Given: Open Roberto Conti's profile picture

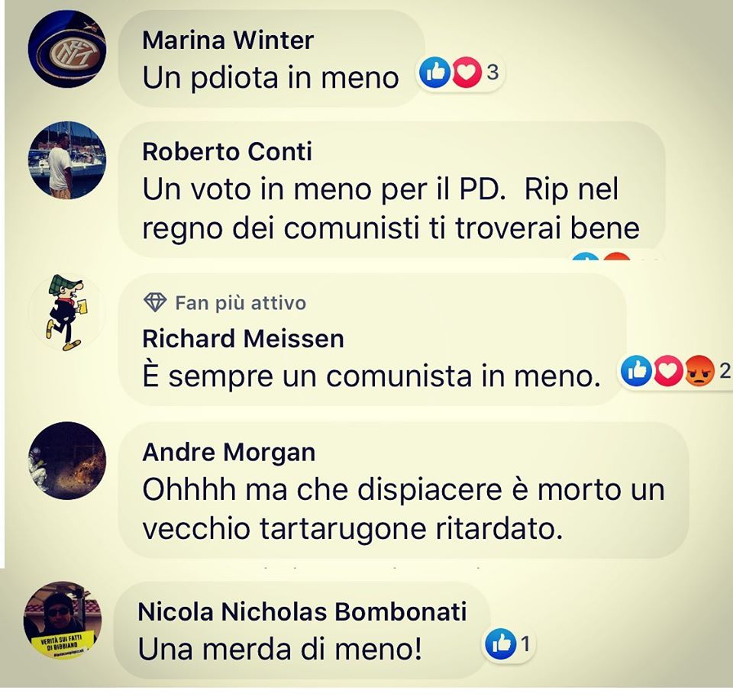Looking at the screenshot, I should point(67,160).
